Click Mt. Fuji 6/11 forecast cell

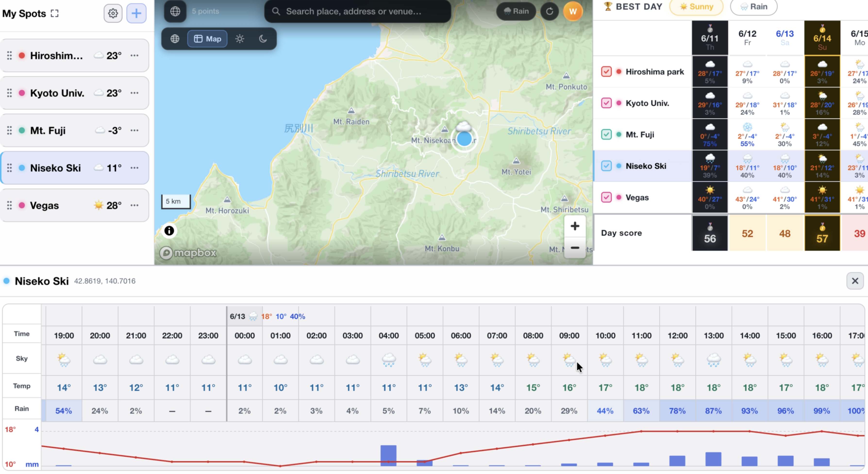coord(710,134)
